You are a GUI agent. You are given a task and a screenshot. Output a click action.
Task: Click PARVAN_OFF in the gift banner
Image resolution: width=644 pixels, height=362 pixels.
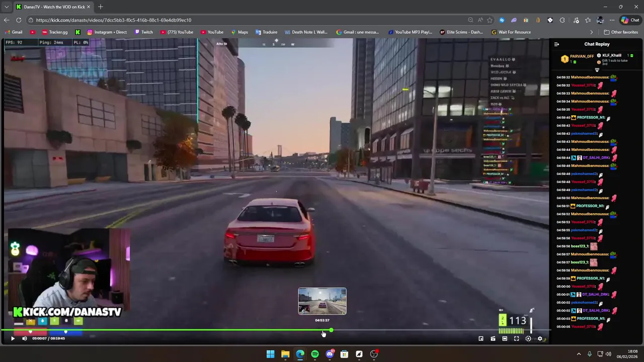point(582,56)
